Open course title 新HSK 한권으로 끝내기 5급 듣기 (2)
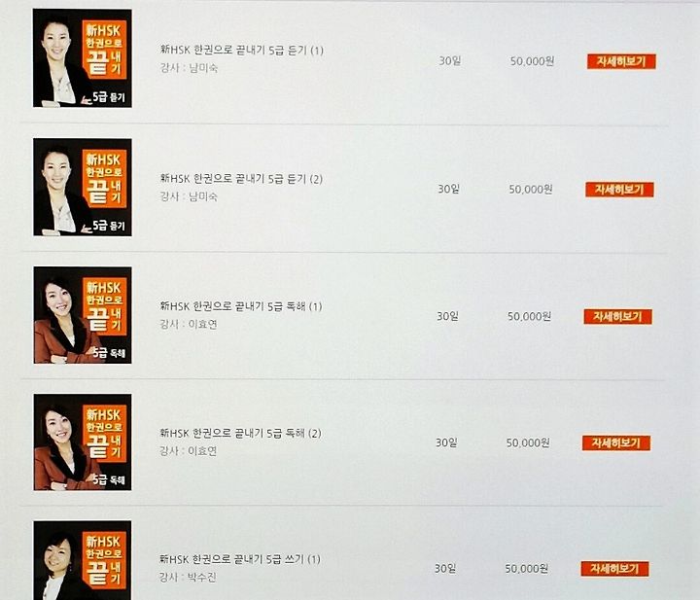 [x=241, y=179]
